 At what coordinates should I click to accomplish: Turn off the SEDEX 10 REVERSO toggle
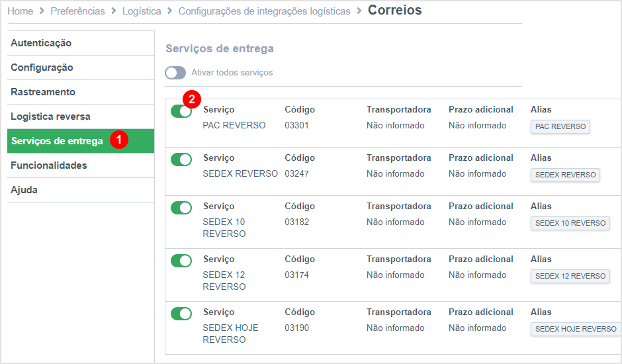tap(181, 208)
